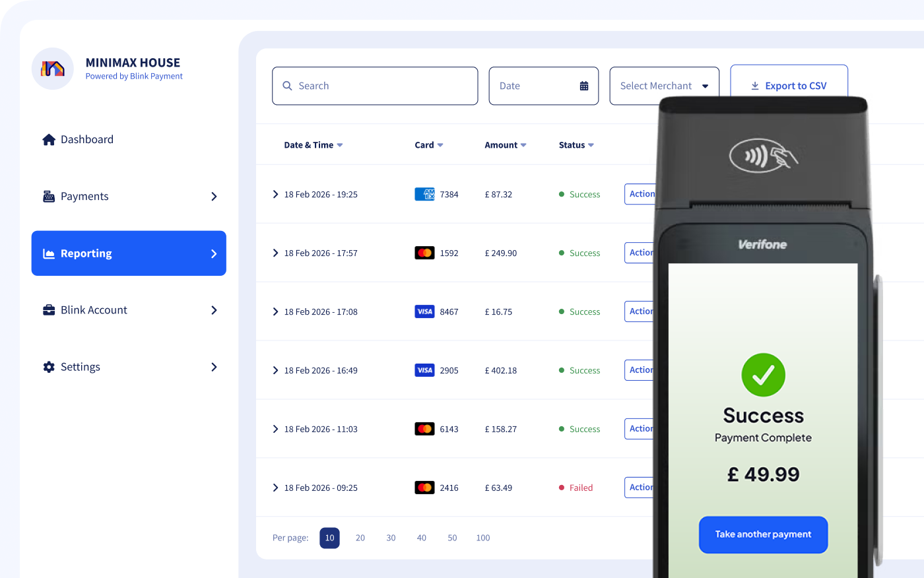Image resolution: width=924 pixels, height=578 pixels.
Task: Focus the Search input field
Action: 383,86
